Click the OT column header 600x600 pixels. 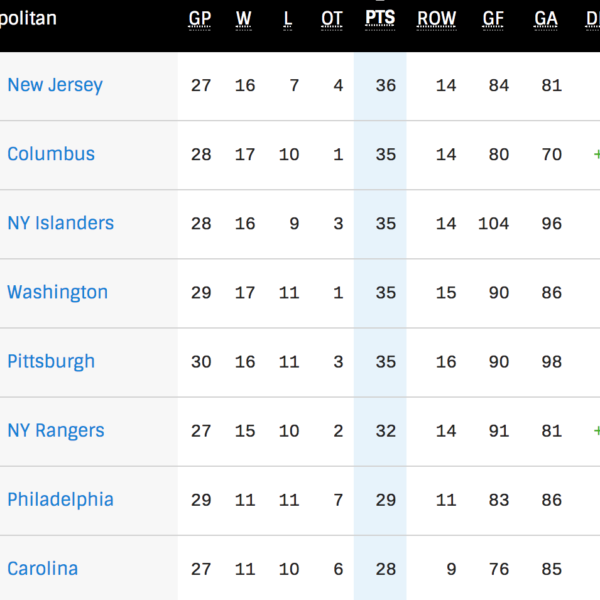click(x=332, y=19)
